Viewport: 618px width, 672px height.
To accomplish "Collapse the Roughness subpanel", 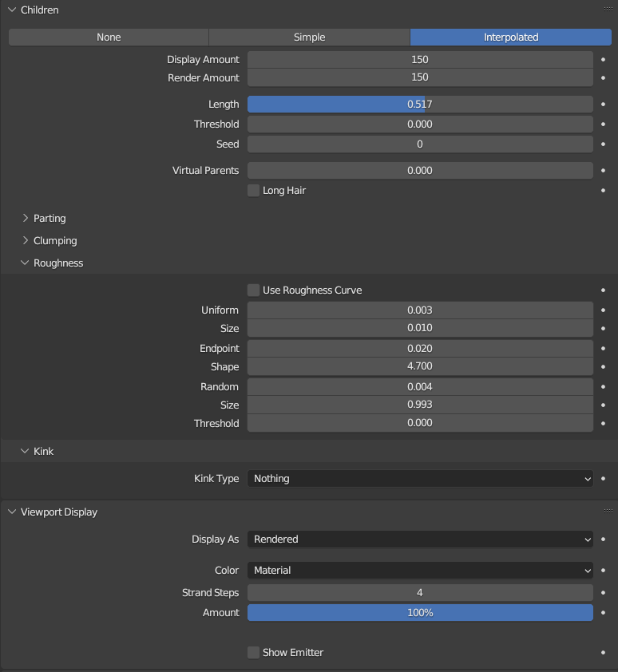I will [57, 263].
